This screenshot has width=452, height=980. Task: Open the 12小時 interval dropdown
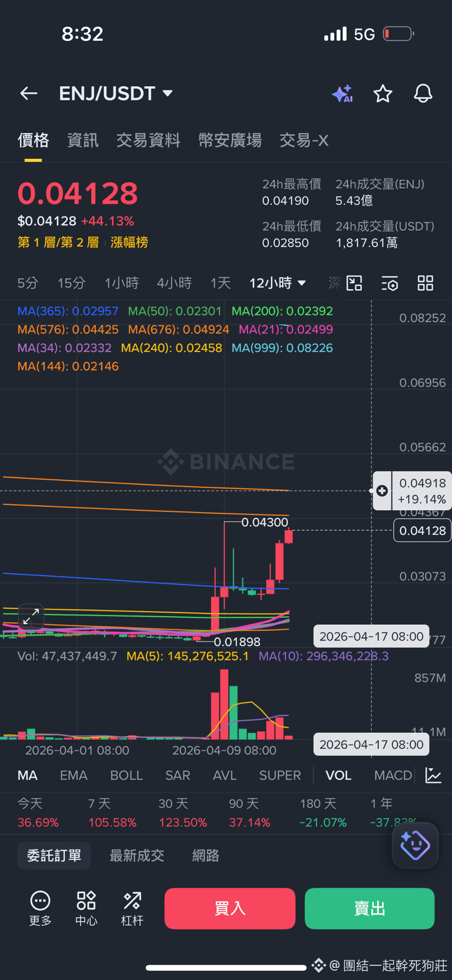277,283
